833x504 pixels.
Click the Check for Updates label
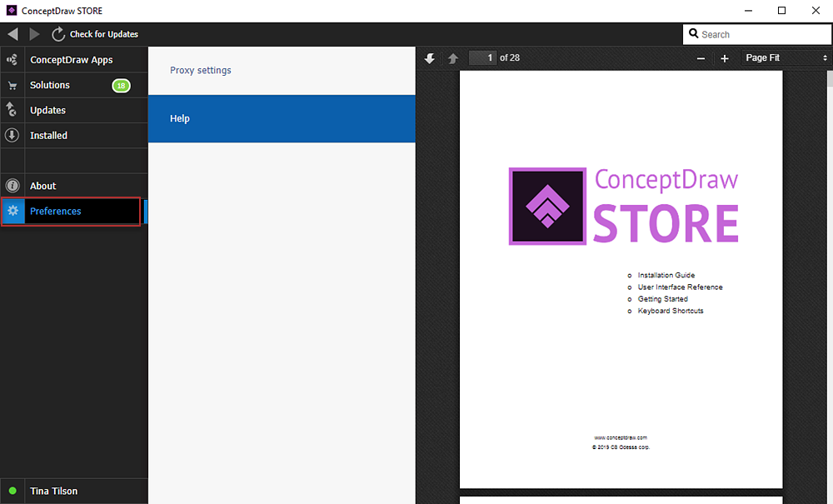103,34
